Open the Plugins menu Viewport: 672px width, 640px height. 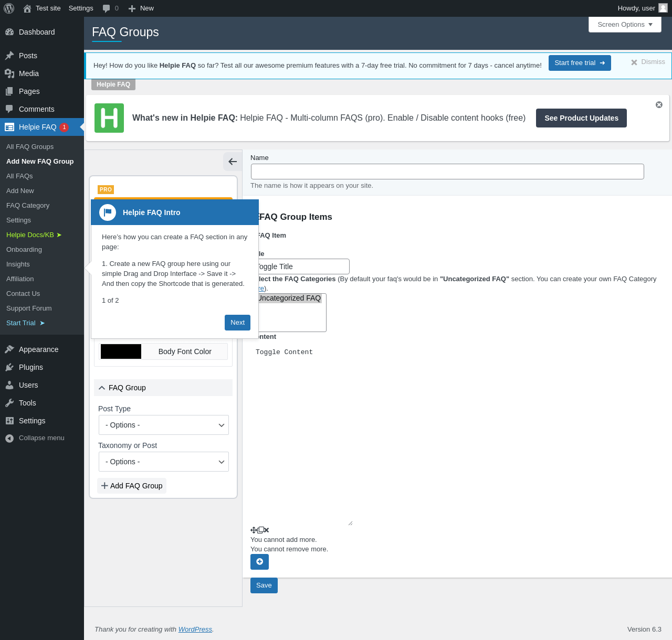(x=42, y=367)
